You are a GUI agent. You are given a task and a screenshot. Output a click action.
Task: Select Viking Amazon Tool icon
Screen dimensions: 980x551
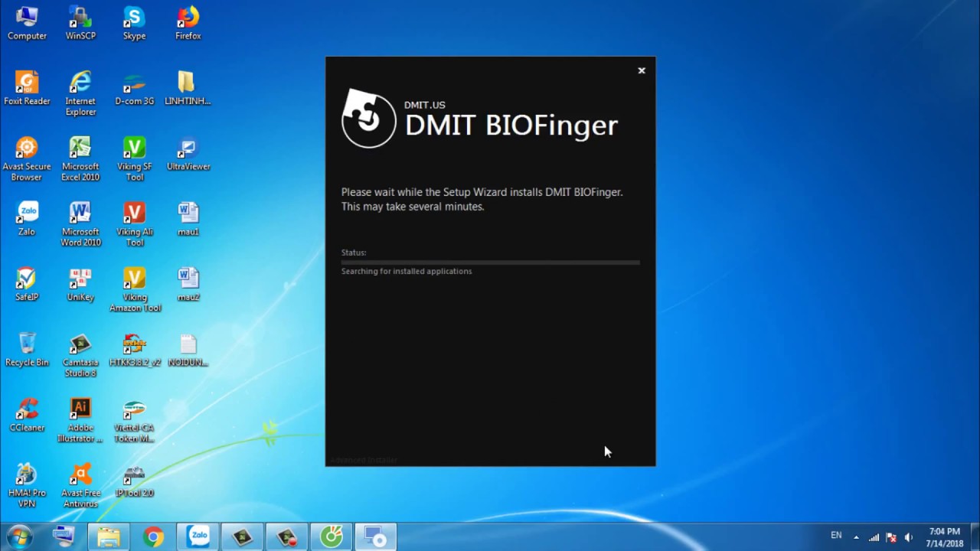pyautogui.click(x=134, y=289)
